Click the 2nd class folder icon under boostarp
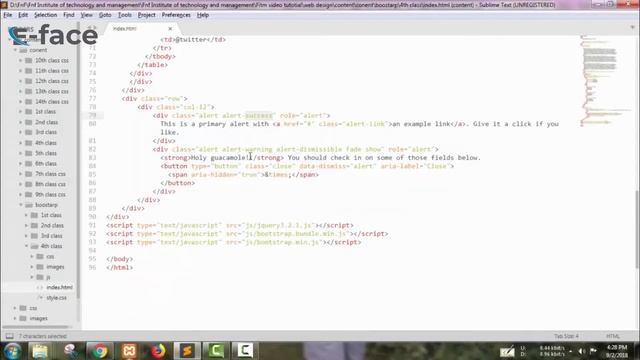Image resolution: width=640 pixels, height=360 pixels. [x=34, y=225]
